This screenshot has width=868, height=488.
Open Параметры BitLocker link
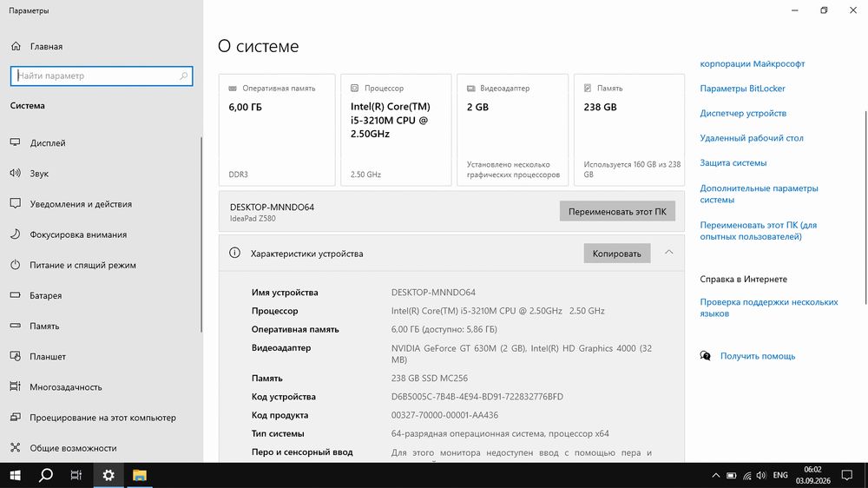(x=742, y=89)
